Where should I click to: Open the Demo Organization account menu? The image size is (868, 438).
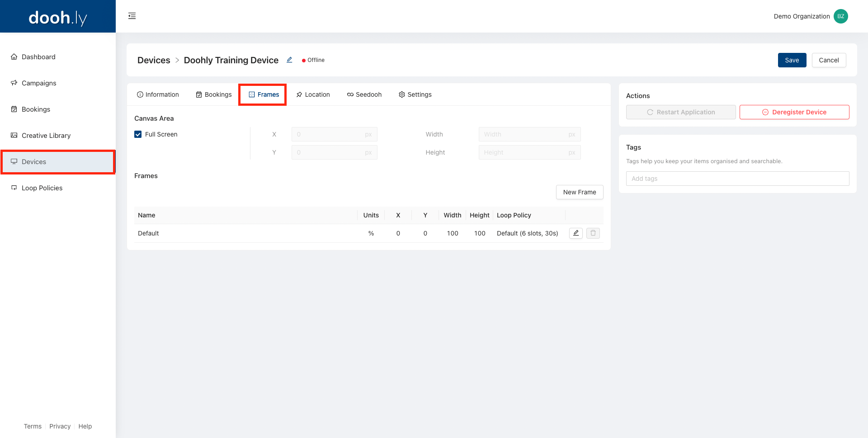point(802,16)
